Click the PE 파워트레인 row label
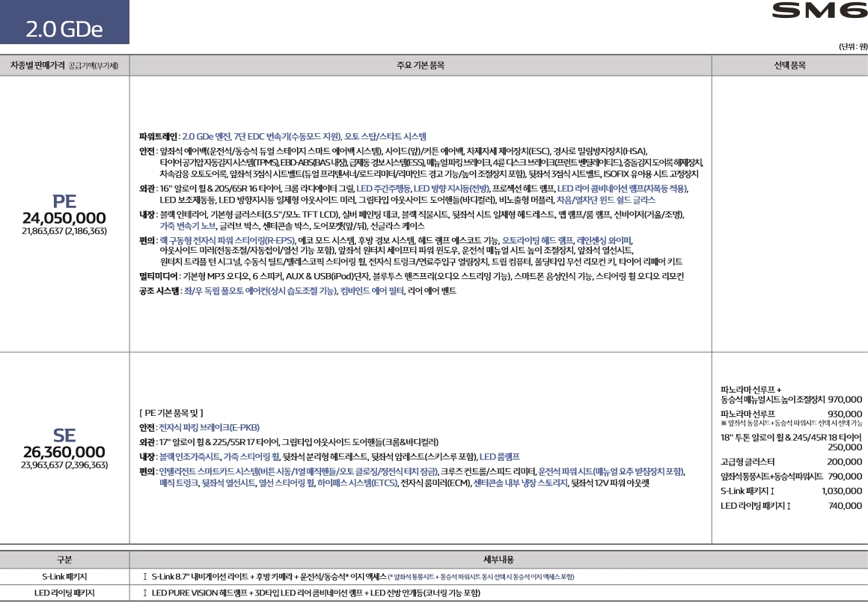 pos(158,136)
